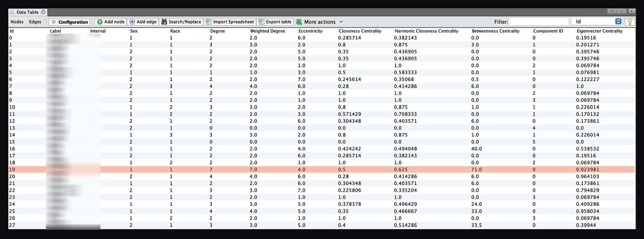Viewport: 644px width, 239px height.
Task: Click the scroll tabs left arrow
Action: pos(612,11)
